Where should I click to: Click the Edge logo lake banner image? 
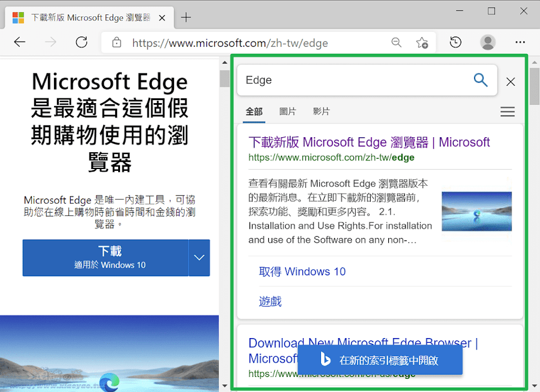(x=109, y=354)
